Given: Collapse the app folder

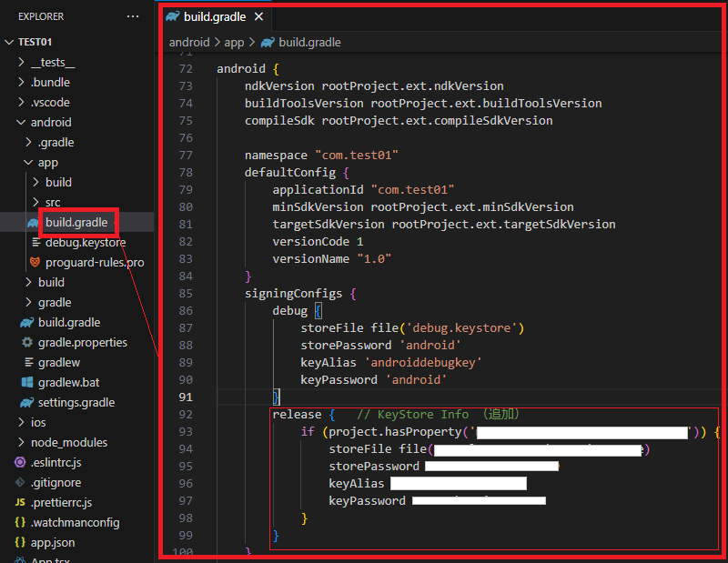Looking at the screenshot, I should click(47, 162).
